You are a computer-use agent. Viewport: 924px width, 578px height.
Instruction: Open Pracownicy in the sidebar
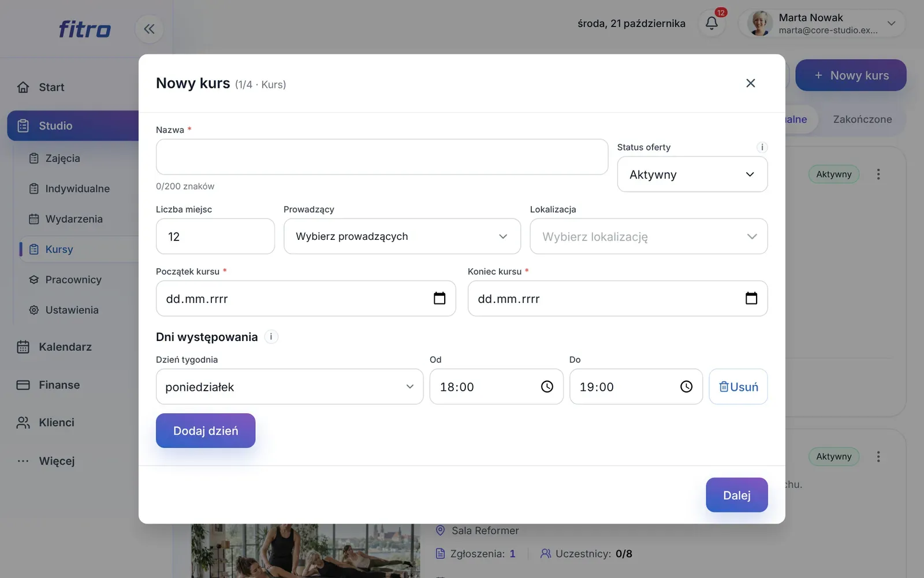[73, 280]
